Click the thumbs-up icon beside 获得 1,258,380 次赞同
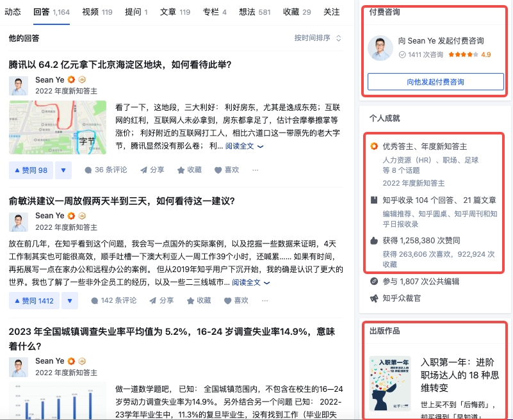The image size is (513, 420). point(374,241)
